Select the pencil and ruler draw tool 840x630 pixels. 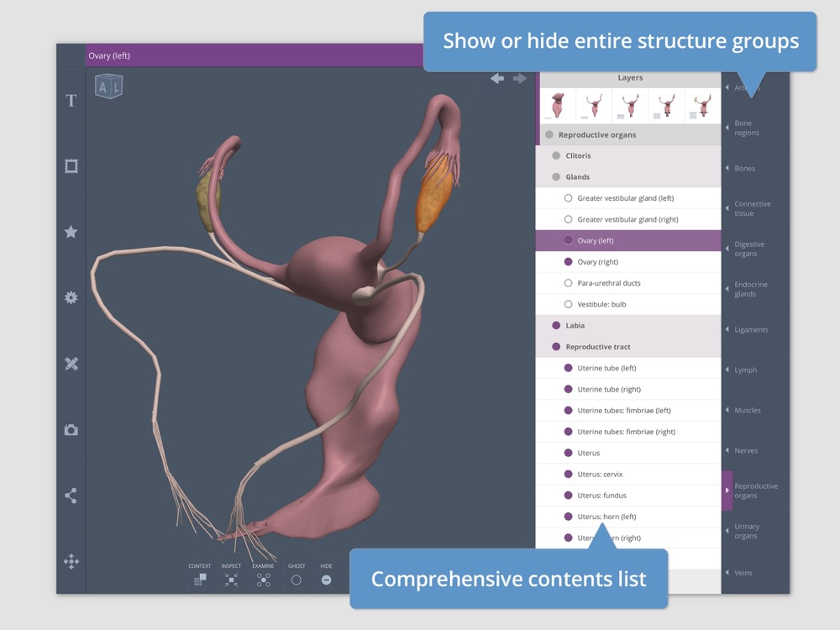[71, 364]
